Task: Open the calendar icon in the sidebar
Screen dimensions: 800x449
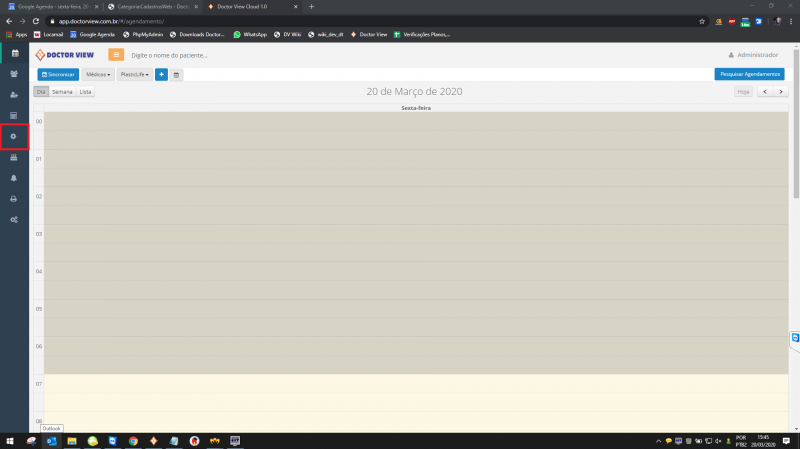Action: [x=14, y=53]
